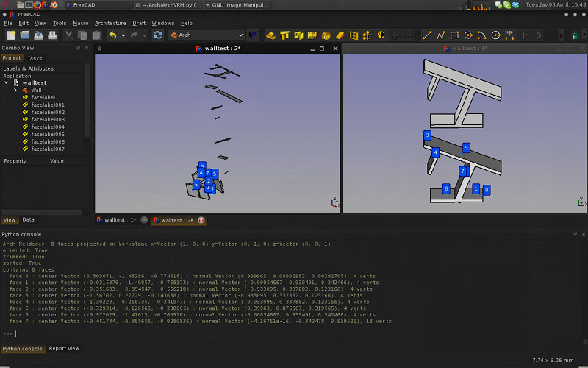Click the Open file folder icon
The height and width of the screenshot is (368, 588).
[x=25, y=35]
